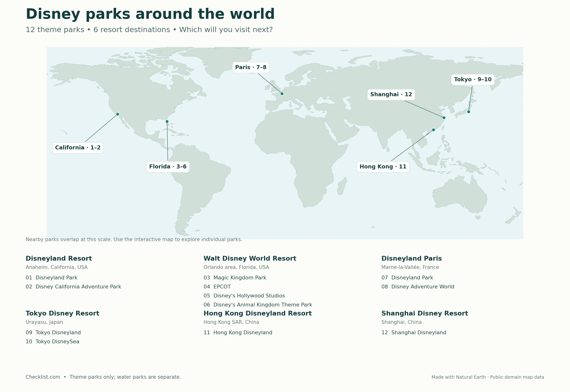Image resolution: width=570 pixels, height=392 pixels.
Task: Click 'Orlando area, Florida, USA' location text
Action: [236, 267]
